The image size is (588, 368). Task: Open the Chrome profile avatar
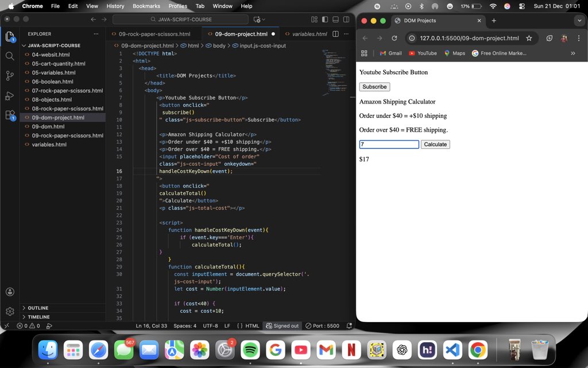coord(564,38)
